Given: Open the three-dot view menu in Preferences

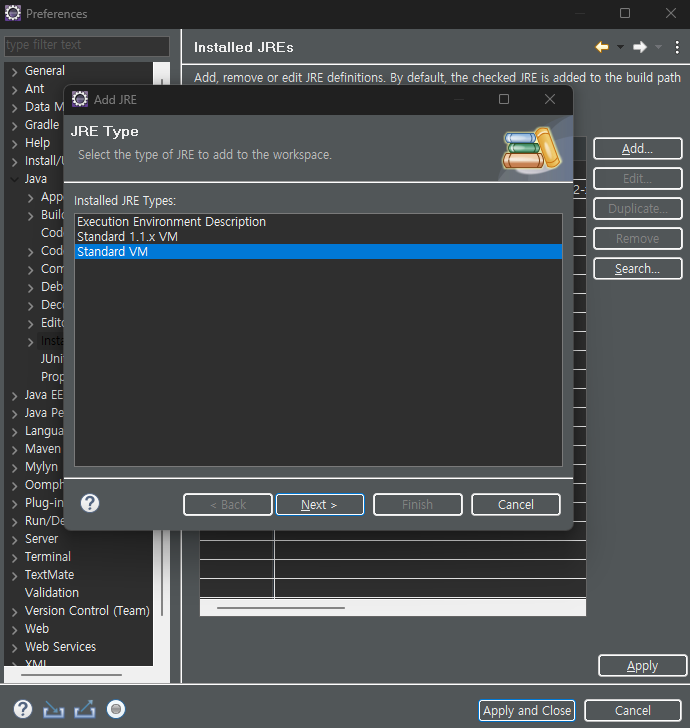Looking at the screenshot, I should tap(677, 47).
